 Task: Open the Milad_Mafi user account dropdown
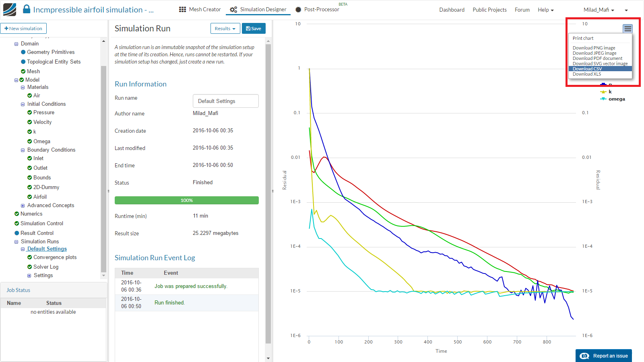tap(599, 10)
